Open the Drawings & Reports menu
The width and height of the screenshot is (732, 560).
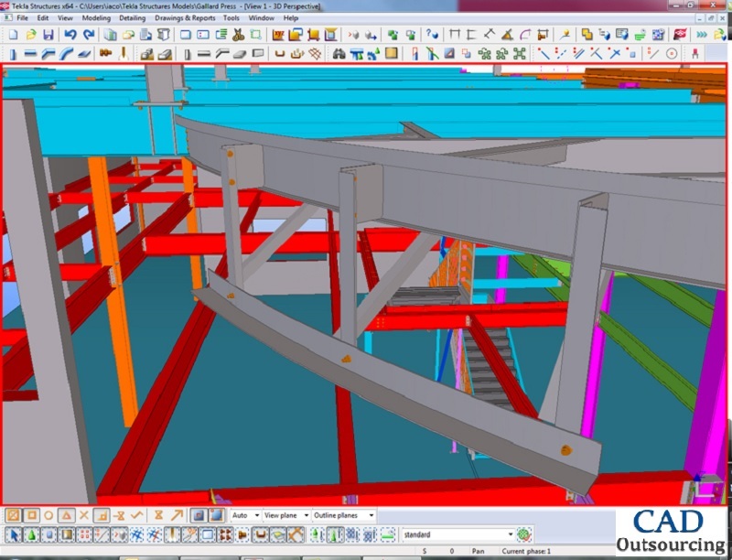[183, 17]
